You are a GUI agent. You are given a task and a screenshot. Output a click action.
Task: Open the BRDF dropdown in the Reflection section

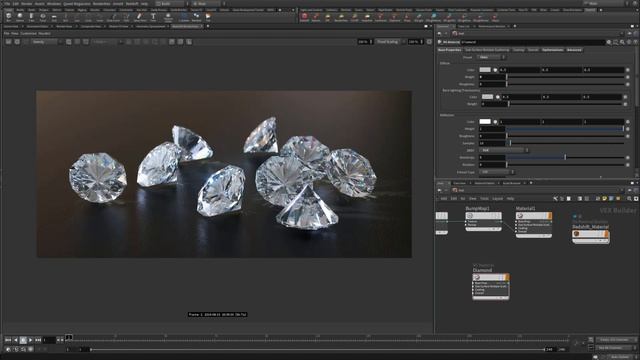(504, 150)
